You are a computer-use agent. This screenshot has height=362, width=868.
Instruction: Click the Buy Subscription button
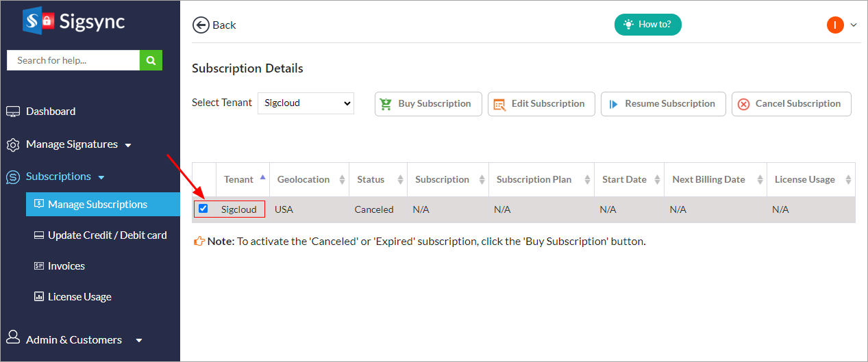click(x=428, y=104)
